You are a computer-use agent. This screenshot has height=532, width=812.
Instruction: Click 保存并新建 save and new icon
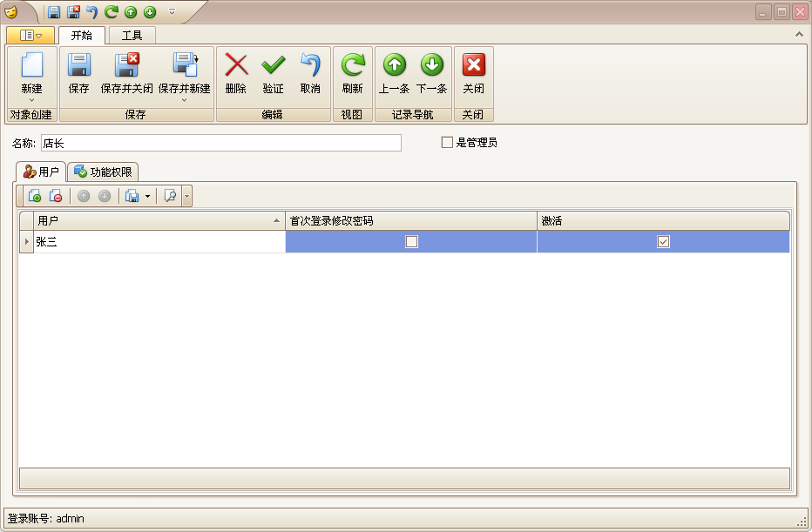(x=185, y=64)
